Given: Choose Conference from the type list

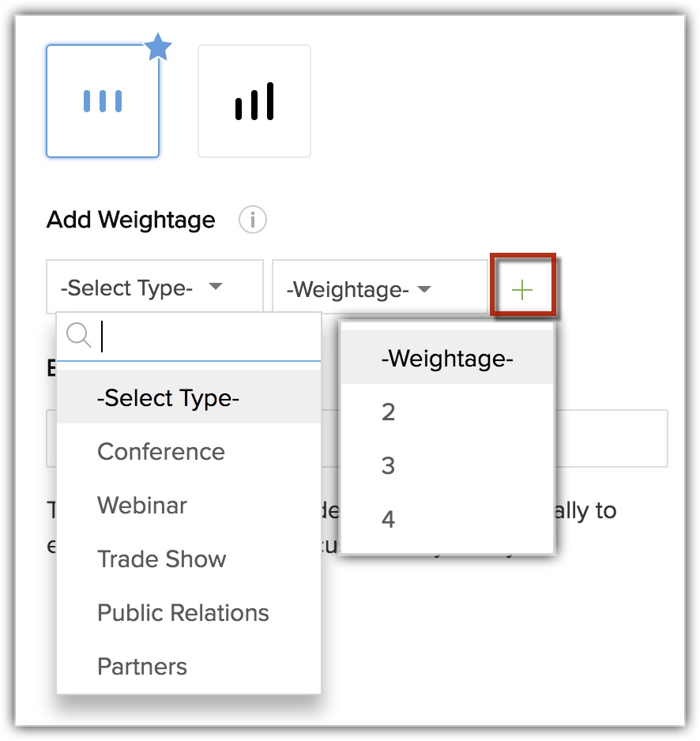Looking at the screenshot, I should pyautogui.click(x=161, y=452).
